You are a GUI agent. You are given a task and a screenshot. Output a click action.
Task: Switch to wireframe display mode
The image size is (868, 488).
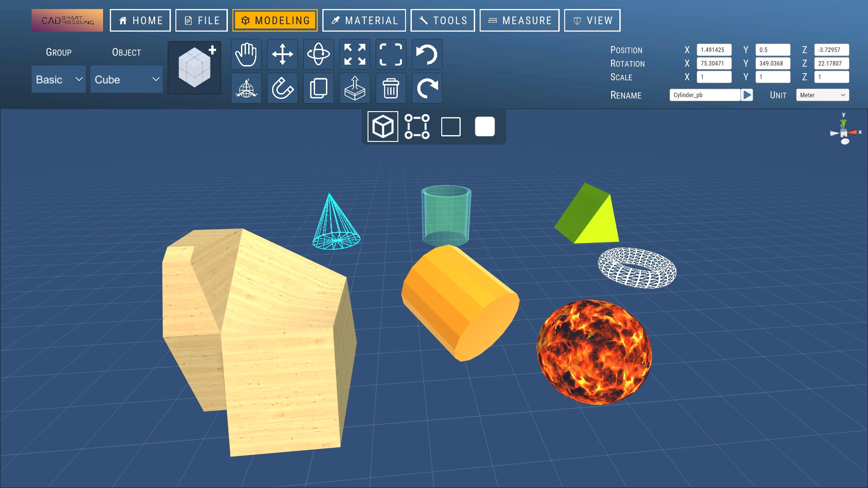tap(451, 127)
